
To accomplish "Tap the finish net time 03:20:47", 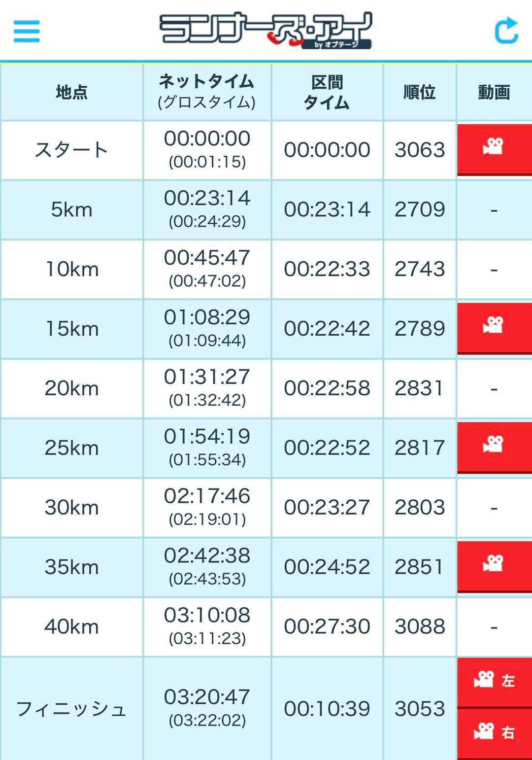I will [x=207, y=697].
